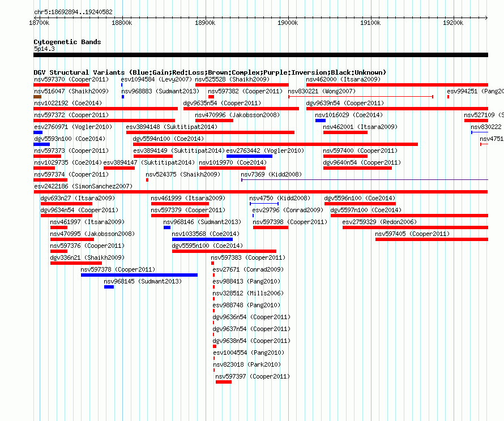Screen dimensions: 504x421
Task: Select esv988748 (Pang2010) label
Action: coord(246,305)
